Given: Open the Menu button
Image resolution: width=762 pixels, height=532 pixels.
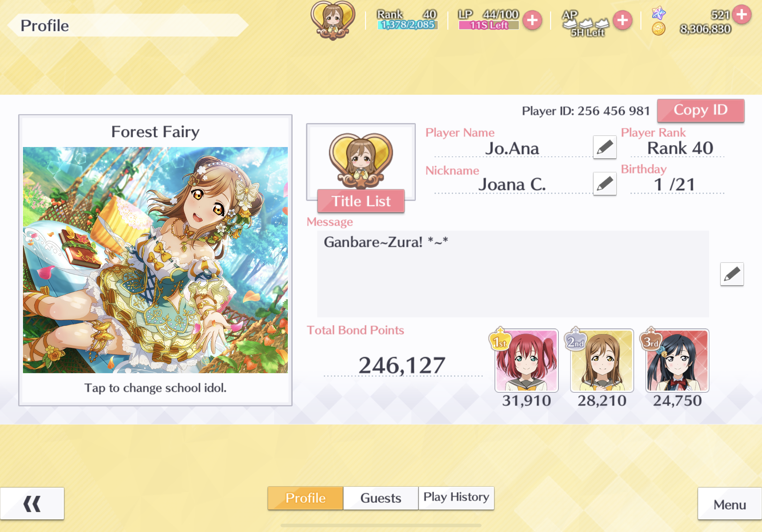Looking at the screenshot, I should tap(730, 504).
